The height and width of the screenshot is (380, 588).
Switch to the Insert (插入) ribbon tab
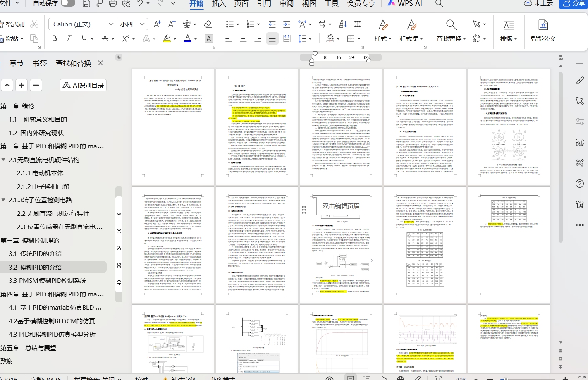219,3
